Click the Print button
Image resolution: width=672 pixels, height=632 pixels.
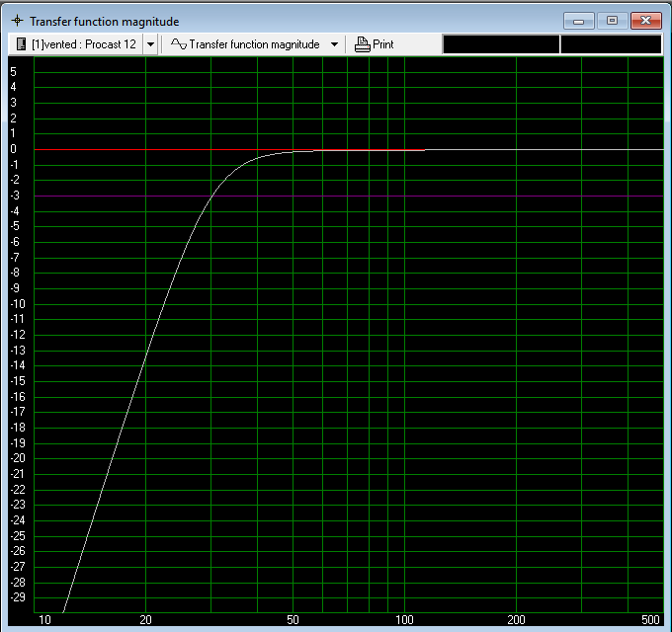(374, 44)
